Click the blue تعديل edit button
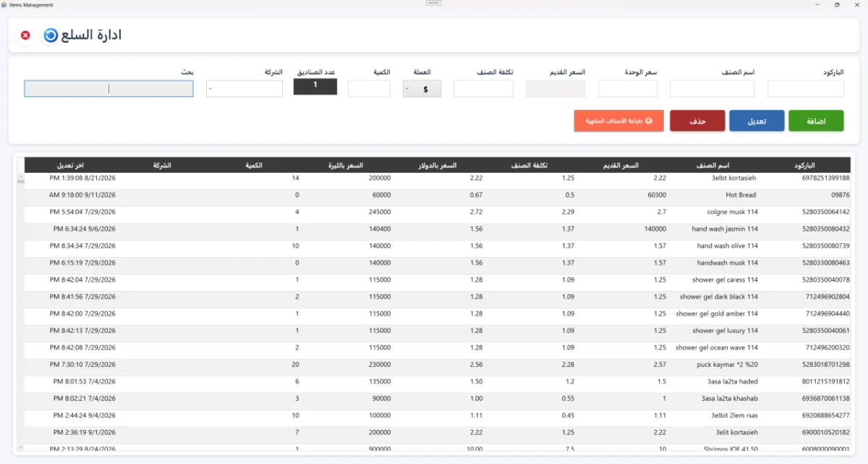The width and height of the screenshot is (868, 464). (757, 121)
